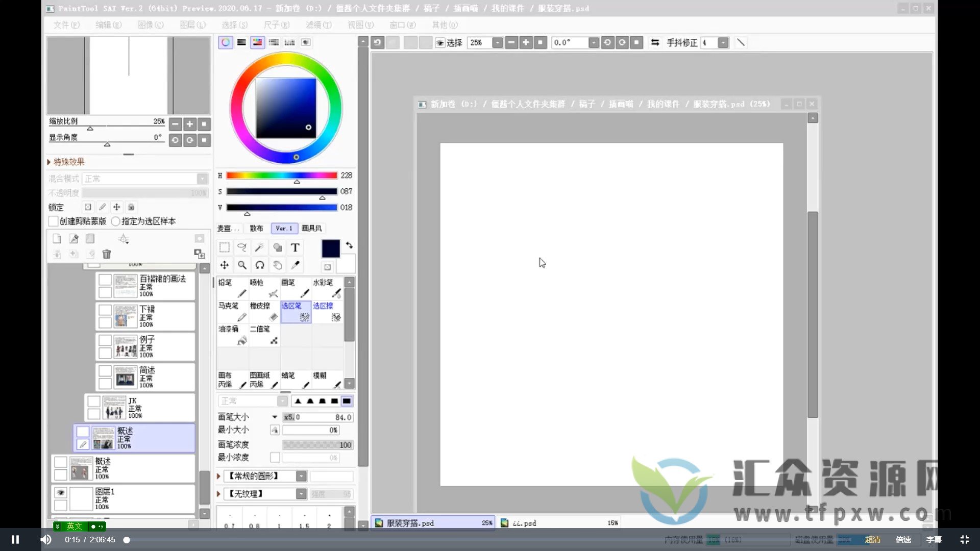Create a new linework layer

[x=74, y=239]
